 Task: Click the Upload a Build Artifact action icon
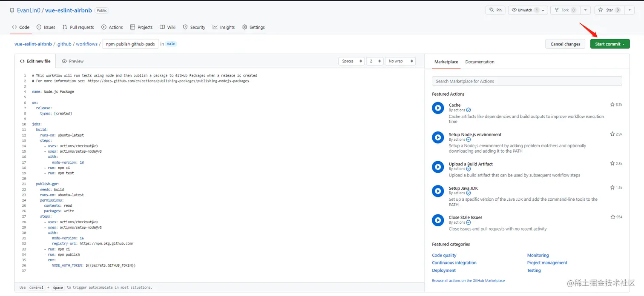coord(438,167)
